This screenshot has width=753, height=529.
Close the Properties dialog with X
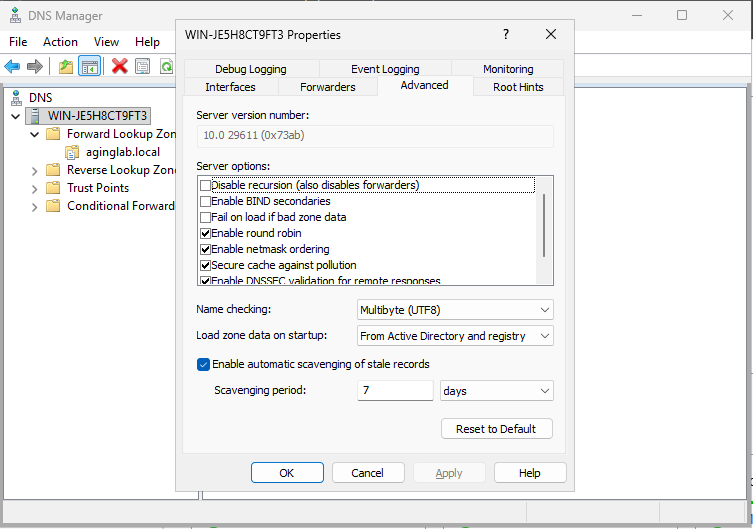(x=551, y=34)
